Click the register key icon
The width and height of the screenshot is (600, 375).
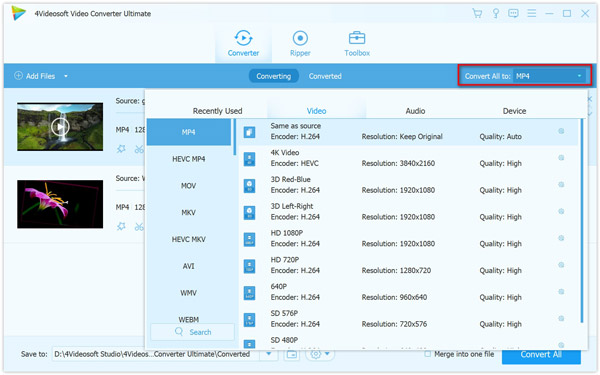click(x=496, y=13)
